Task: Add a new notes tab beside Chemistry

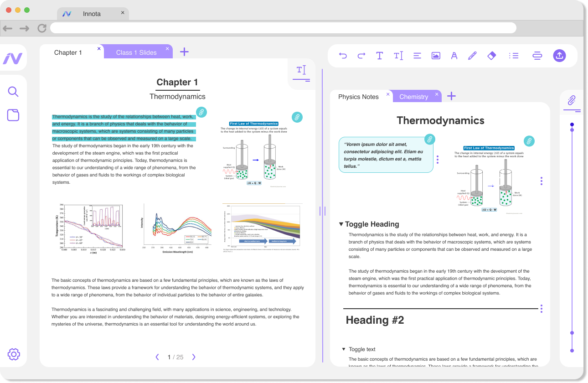Action: [451, 96]
